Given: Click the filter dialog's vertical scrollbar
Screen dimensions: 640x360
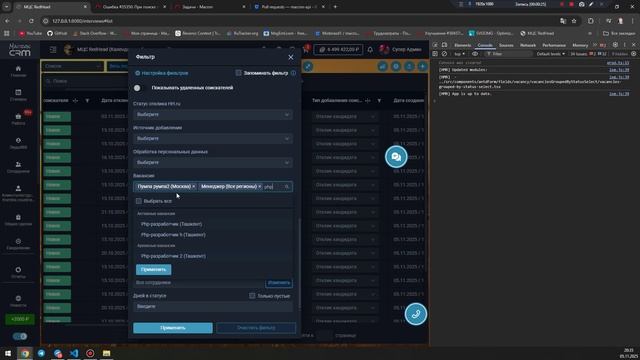Looking at the screenshot, I should pyautogui.click(x=300, y=263).
